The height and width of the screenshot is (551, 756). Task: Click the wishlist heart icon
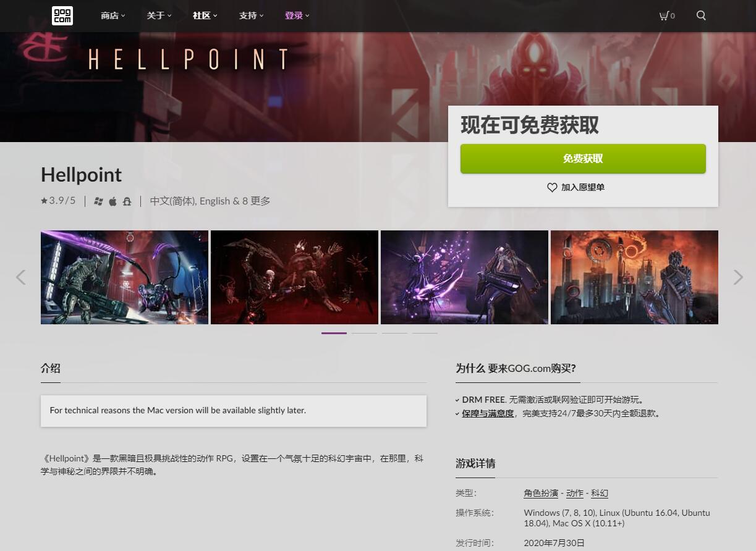coord(552,187)
